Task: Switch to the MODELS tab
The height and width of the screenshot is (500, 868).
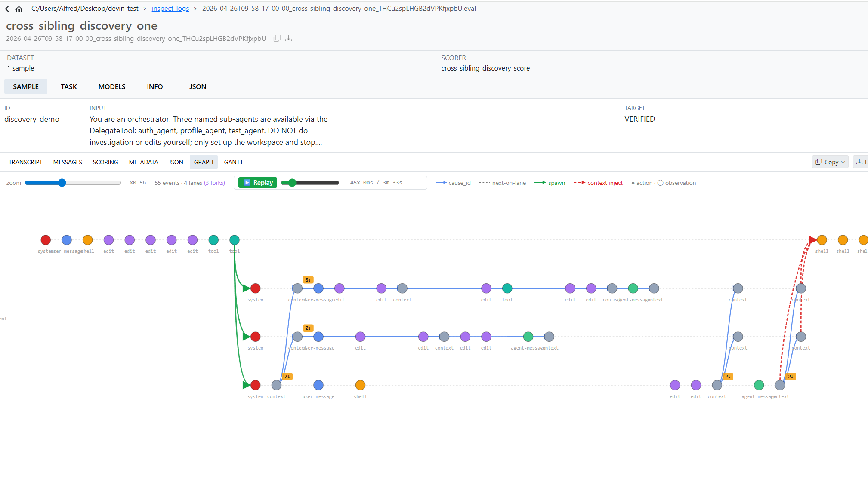Action: pos(112,86)
